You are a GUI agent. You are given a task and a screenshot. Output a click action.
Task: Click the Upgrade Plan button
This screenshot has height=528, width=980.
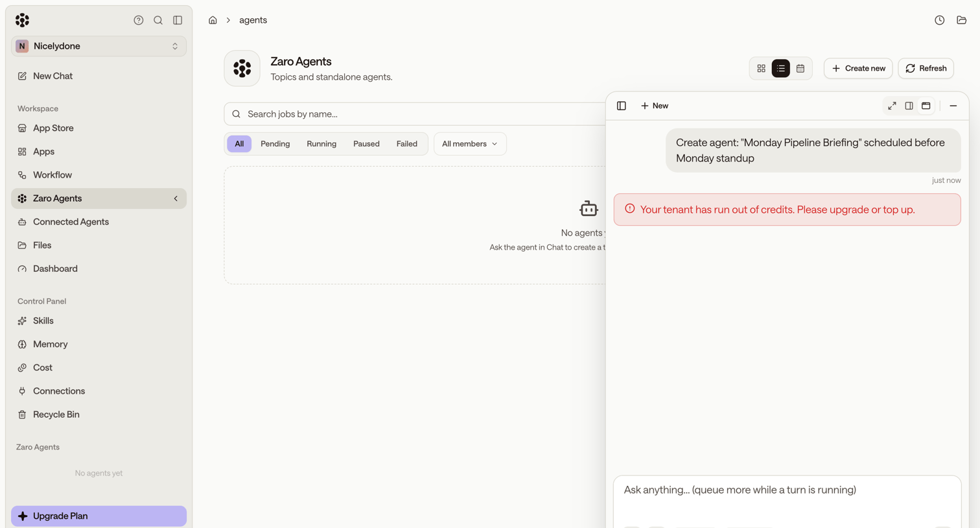[99, 516]
